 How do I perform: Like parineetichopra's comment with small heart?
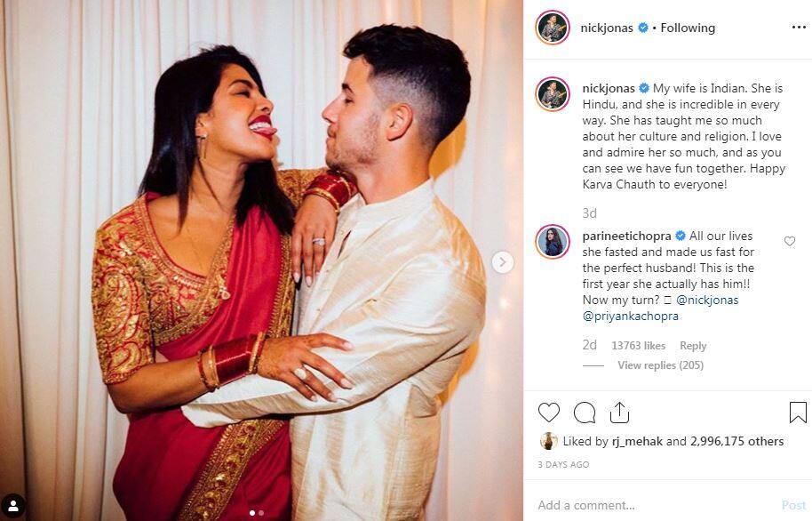click(789, 241)
